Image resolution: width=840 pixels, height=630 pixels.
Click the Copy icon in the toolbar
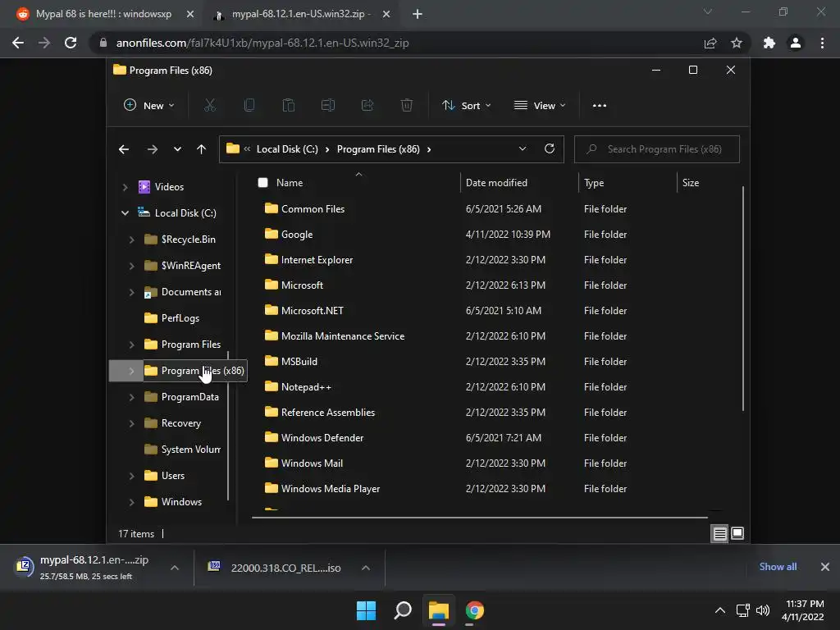249,106
